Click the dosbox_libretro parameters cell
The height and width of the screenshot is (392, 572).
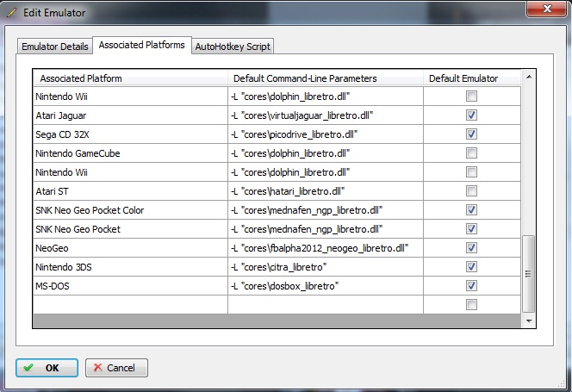pyautogui.click(x=326, y=286)
